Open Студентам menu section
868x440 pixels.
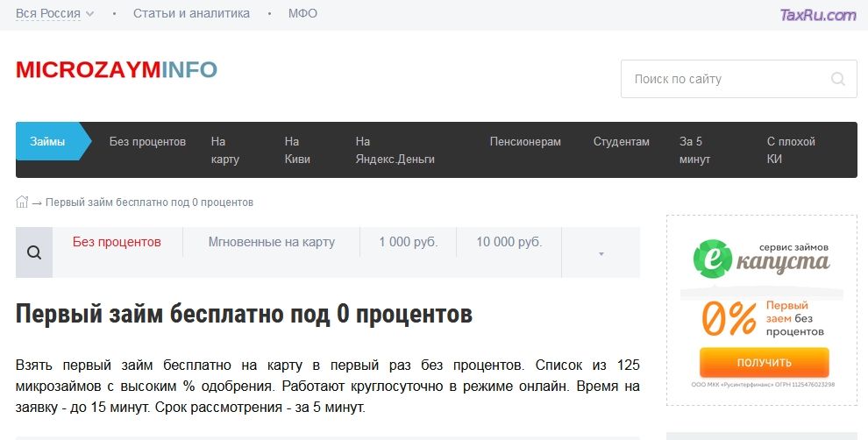coord(622,142)
